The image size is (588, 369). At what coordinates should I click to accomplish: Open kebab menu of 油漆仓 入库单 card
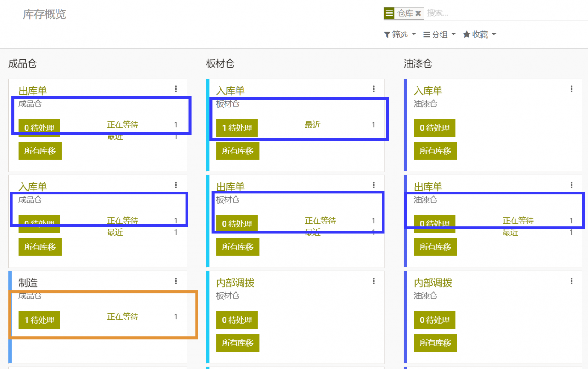[x=571, y=89]
